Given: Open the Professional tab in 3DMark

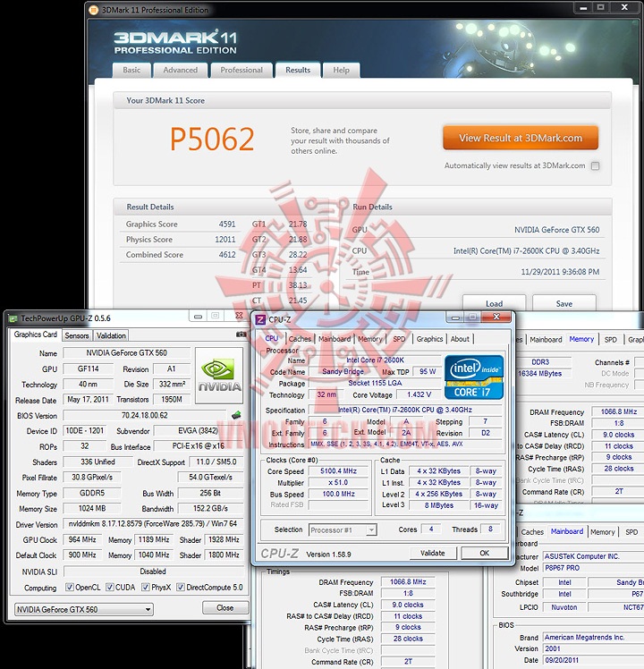Looking at the screenshot, I should pyautogui.click(x=241, y=70).
